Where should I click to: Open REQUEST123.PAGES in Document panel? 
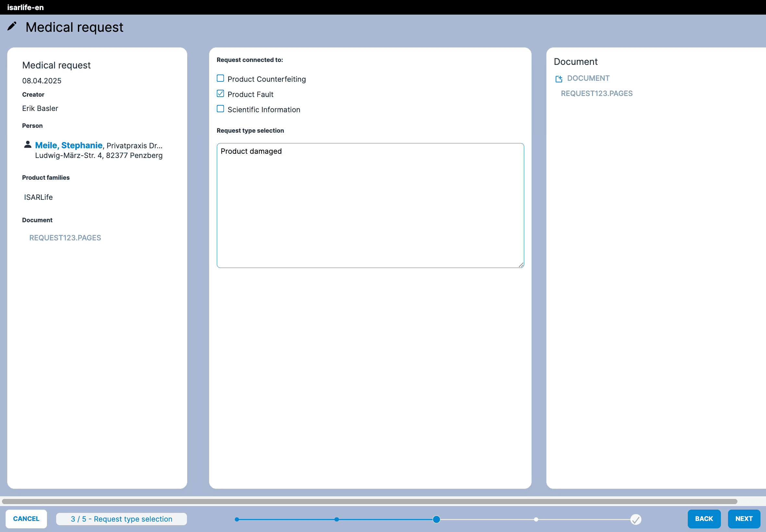(x=596, y=93)
